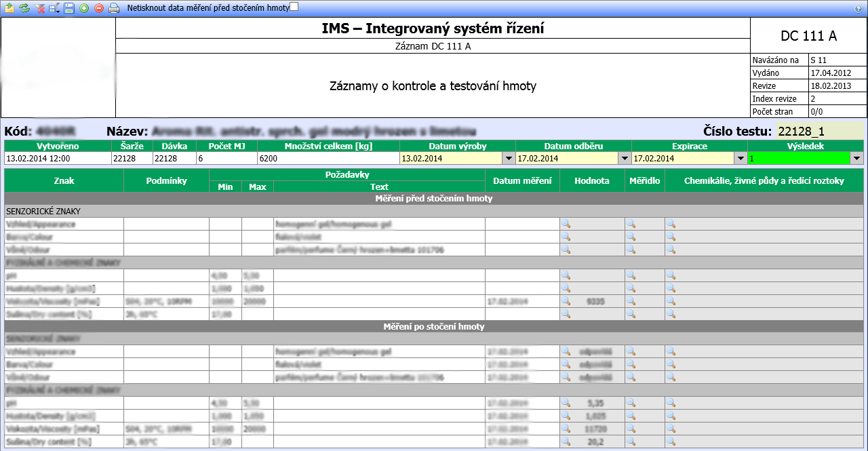Click the Hodnota column header

pos(592,181)
